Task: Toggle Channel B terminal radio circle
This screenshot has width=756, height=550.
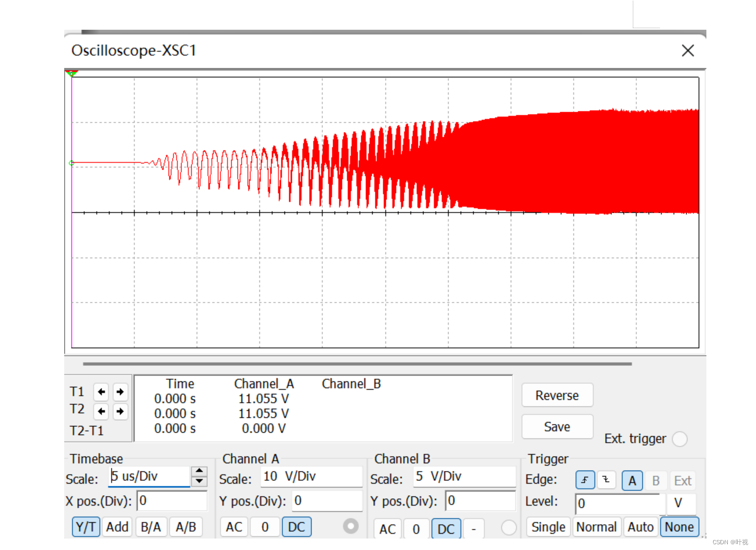Action: coord(509,528)
